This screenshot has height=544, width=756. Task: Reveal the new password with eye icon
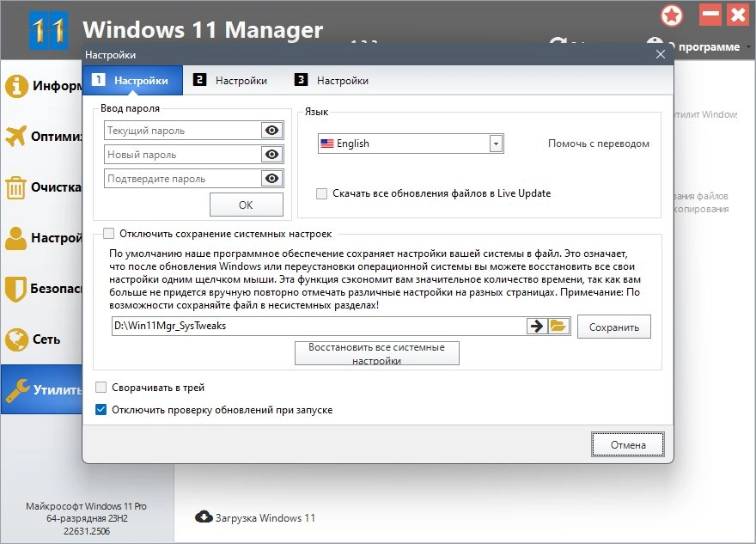pos(272,155)
